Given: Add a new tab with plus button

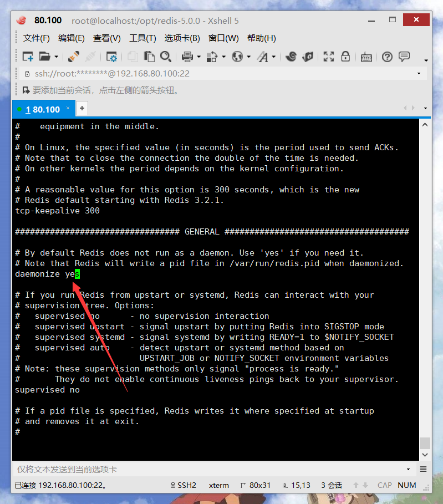Looking at the screenshot, I should pos(82,108).
